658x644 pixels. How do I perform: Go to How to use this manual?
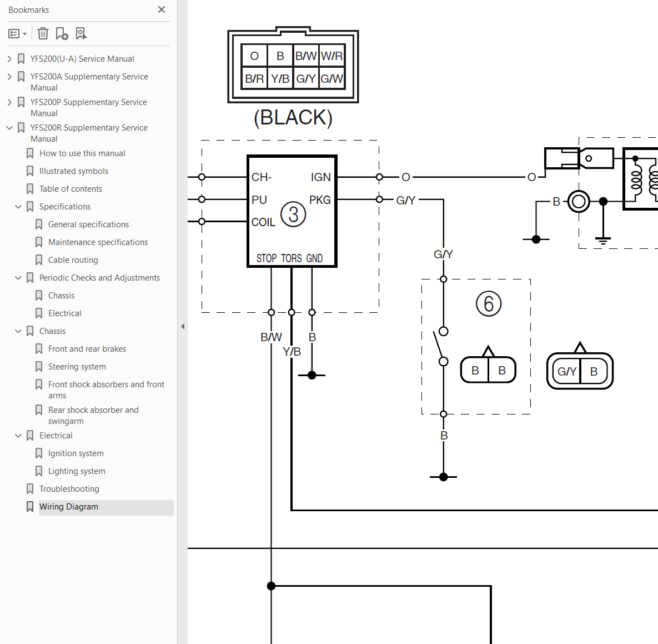point(82,153)
